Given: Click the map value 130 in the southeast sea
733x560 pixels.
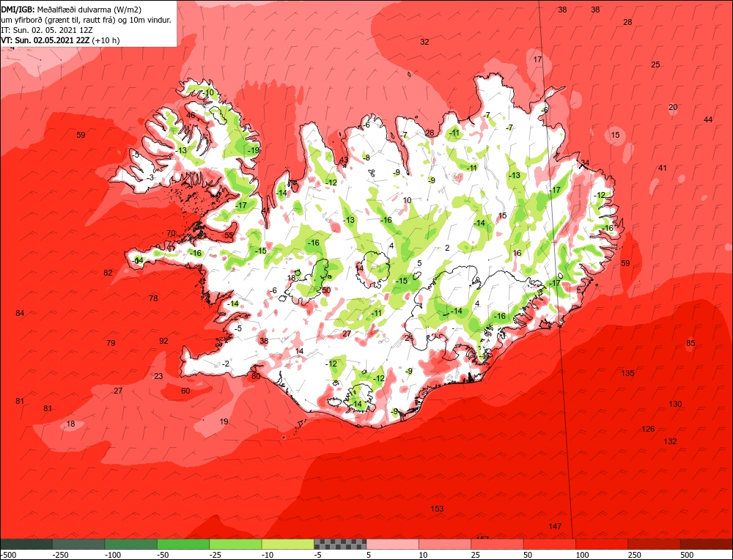Looking at the screenshot, I should tap(675, 404).
